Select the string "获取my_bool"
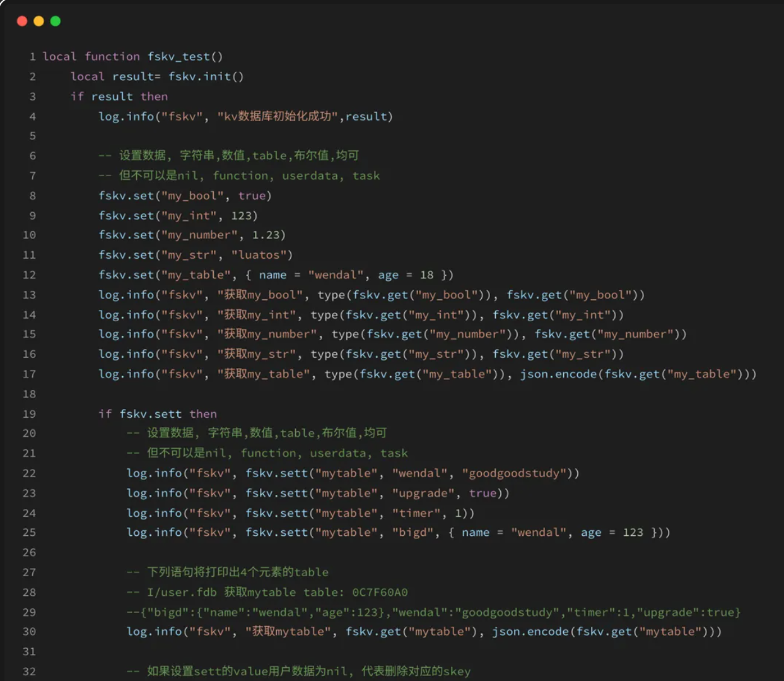The image size is (784, 681). point(259,295)
